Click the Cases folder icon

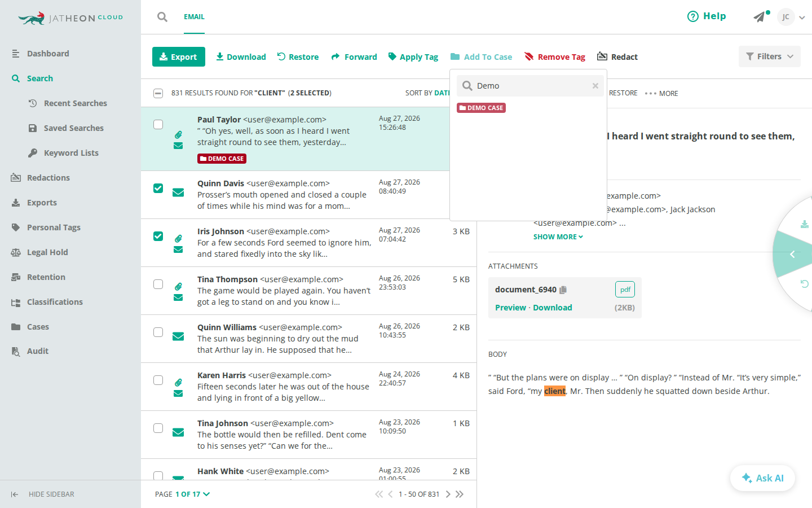pyautogui.click(x=16, y=327)
